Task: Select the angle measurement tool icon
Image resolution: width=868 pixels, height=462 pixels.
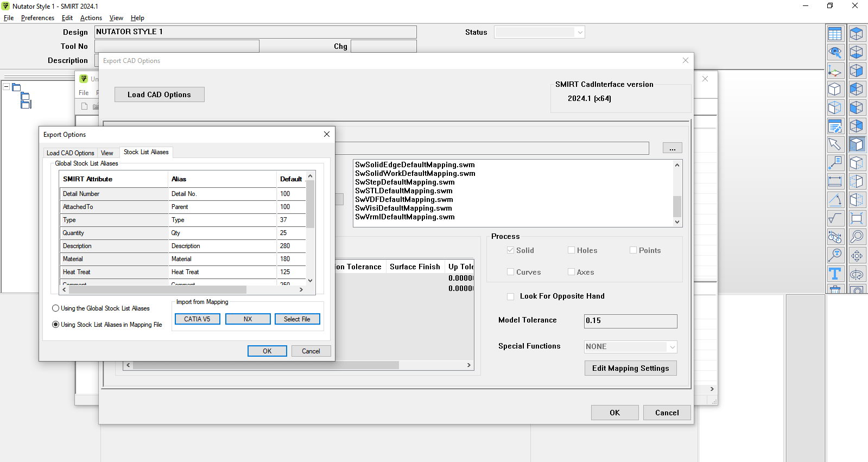Action: tap(835, 200)
